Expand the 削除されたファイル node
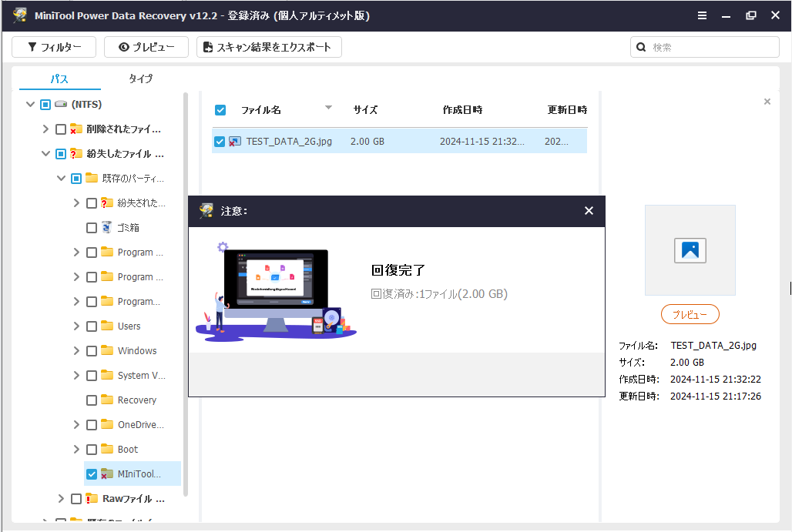This screenshot has width=792, height=532. pos(45,129)
